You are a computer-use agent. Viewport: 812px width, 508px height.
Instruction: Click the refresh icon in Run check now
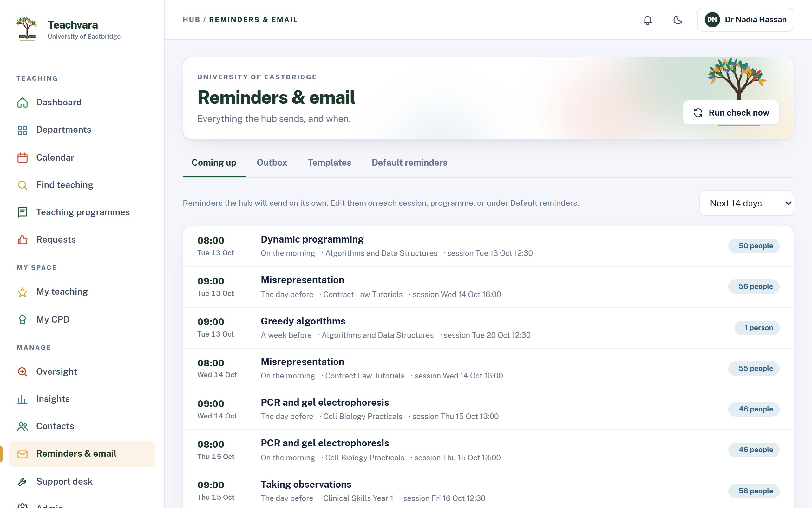click(698, 112)
